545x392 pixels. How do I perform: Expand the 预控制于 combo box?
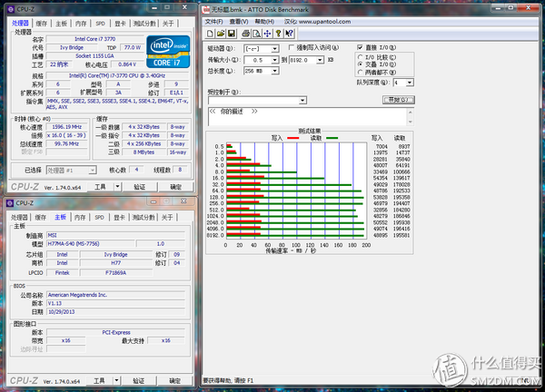point(302,101)
